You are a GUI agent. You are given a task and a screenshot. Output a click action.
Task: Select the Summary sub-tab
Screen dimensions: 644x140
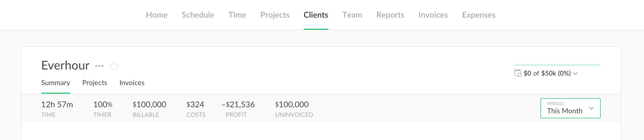click(x=56, y=83)
